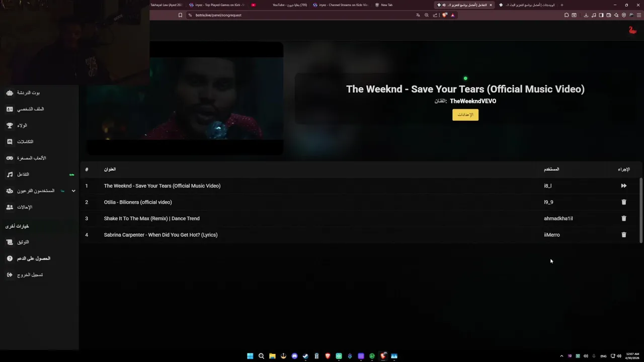Click the zoom magnifier icon in address bar
This screenshot has width=644, height=362.
(x=427, y=15)
